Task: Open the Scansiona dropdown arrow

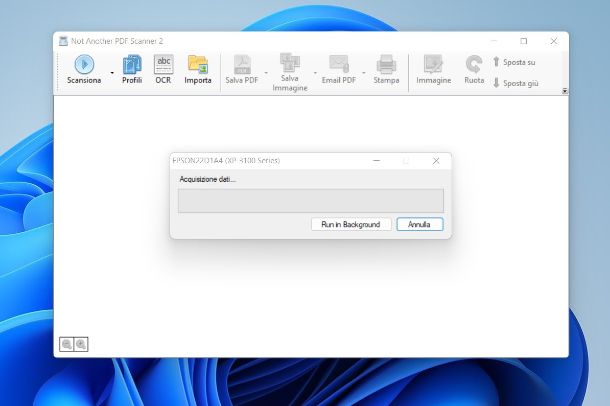Action: click(x=112, y=73)
